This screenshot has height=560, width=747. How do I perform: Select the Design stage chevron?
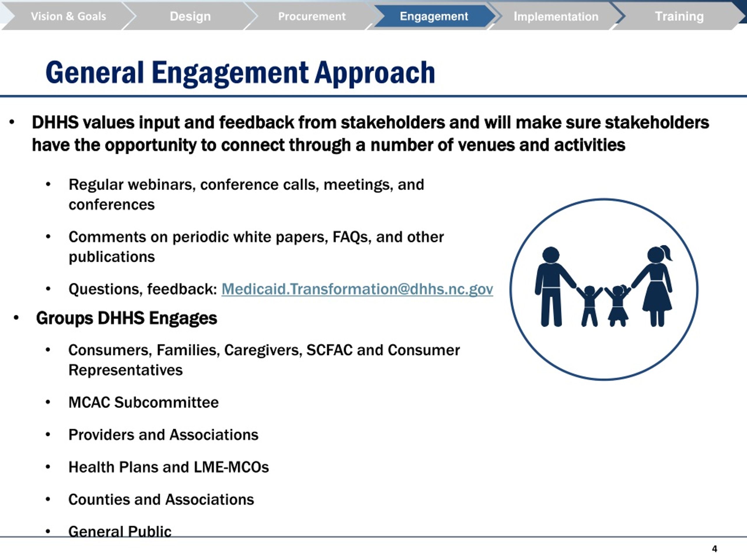[x=190, y=16]
